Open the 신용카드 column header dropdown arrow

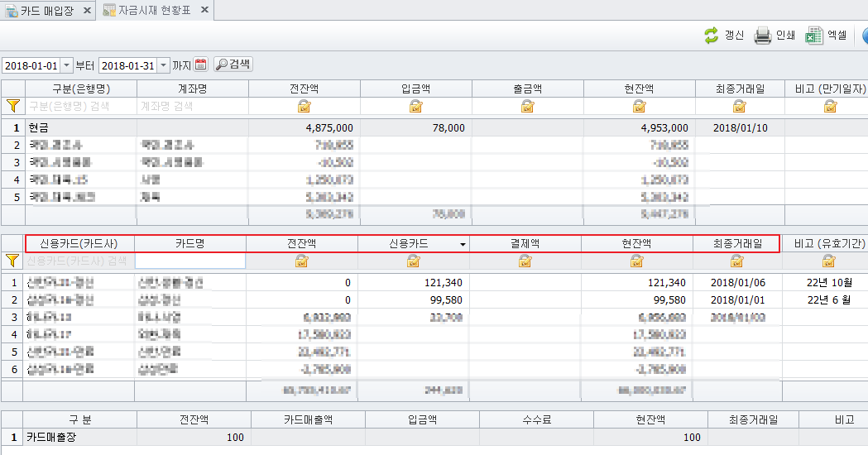pyautogui.click(x=463, y=244)
